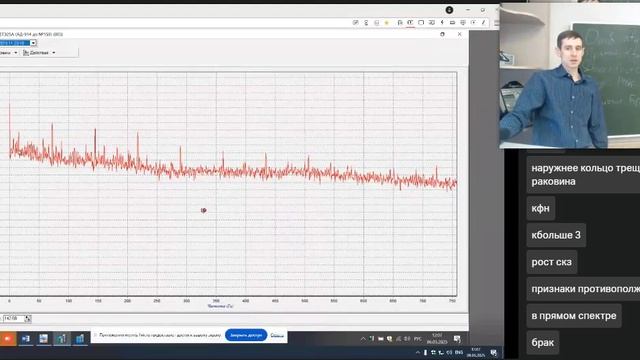Click the ENG language indicator on outer taskbar
Image resolution: width=640 pixels, height=360 pixels.
point(459,352)
